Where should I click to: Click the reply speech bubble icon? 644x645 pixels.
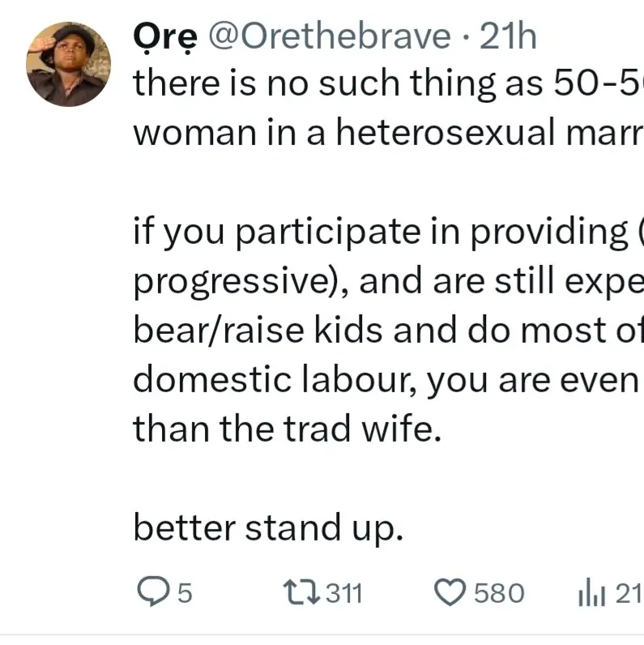152,594
